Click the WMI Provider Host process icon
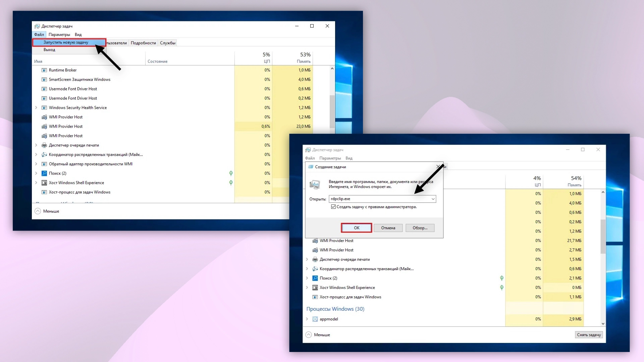 (44, 117)
